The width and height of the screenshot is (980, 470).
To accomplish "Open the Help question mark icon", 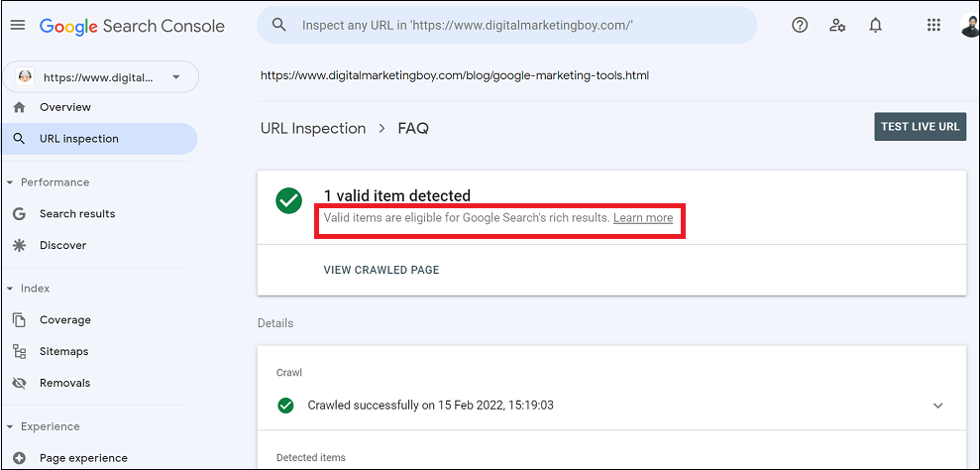I will pos(800,25).
